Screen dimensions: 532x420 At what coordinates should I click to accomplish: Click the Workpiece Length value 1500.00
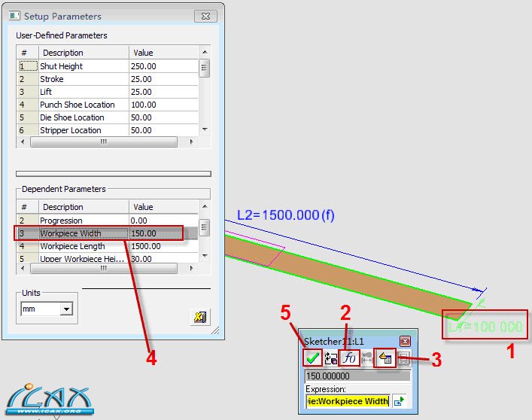point(146,246)
